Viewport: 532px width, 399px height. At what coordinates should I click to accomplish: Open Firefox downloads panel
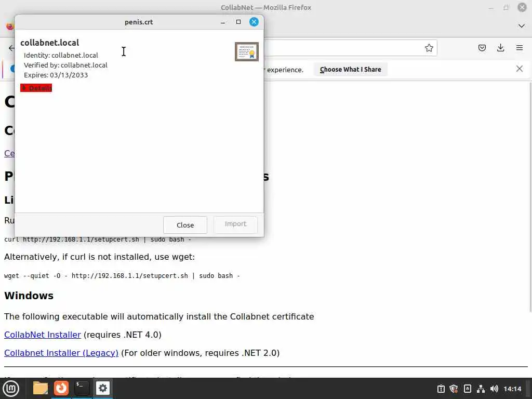pos(500,48)
